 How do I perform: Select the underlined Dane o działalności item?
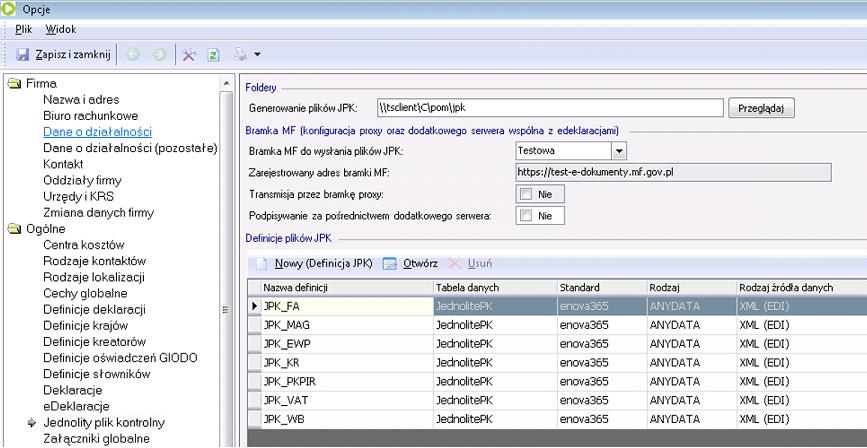click(x=97, y=132)
